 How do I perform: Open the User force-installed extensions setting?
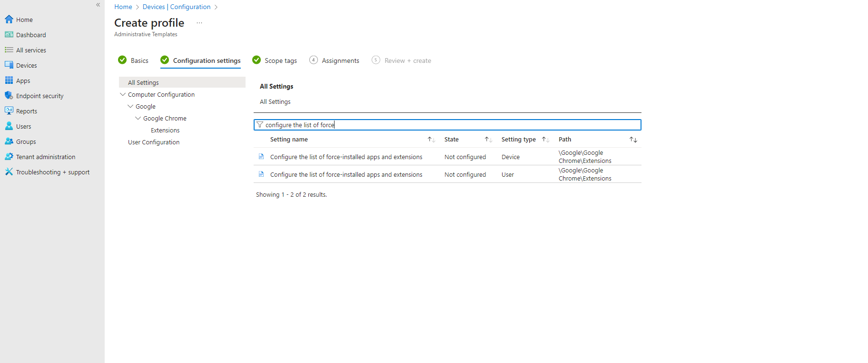[x=346, y=174]
